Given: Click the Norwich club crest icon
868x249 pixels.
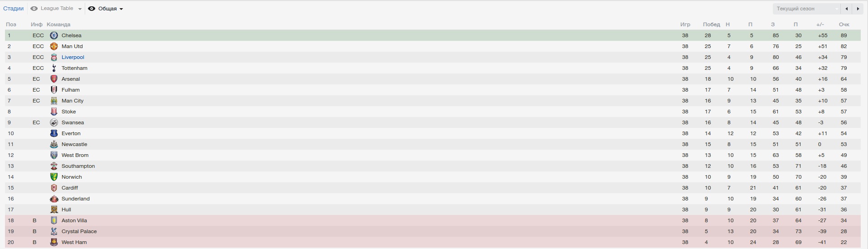Looking at the screenshot, I should [54, 177].
